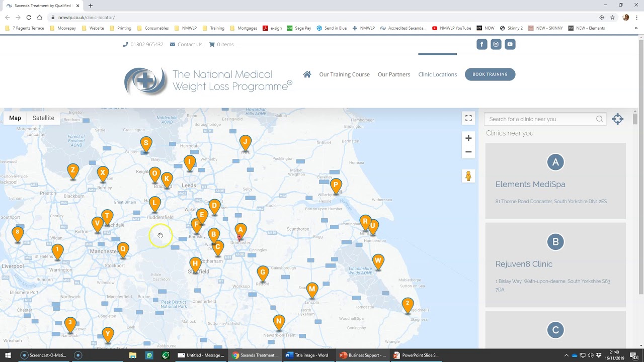Click the browser address bar

tap(322, 17)
